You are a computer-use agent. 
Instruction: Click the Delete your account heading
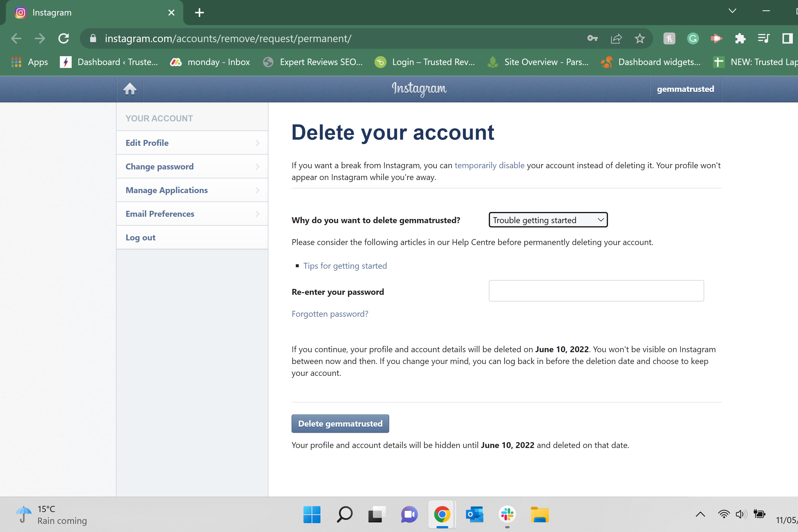coord(393,132)
